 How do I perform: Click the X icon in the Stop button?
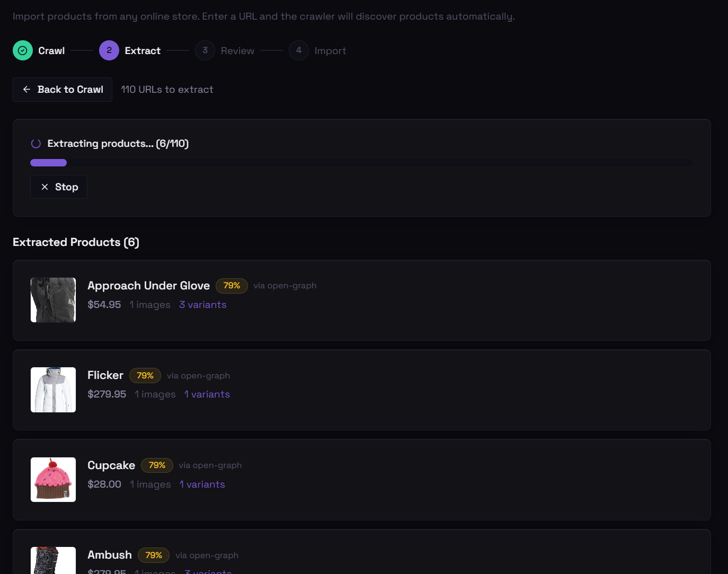tap(46, 187)
